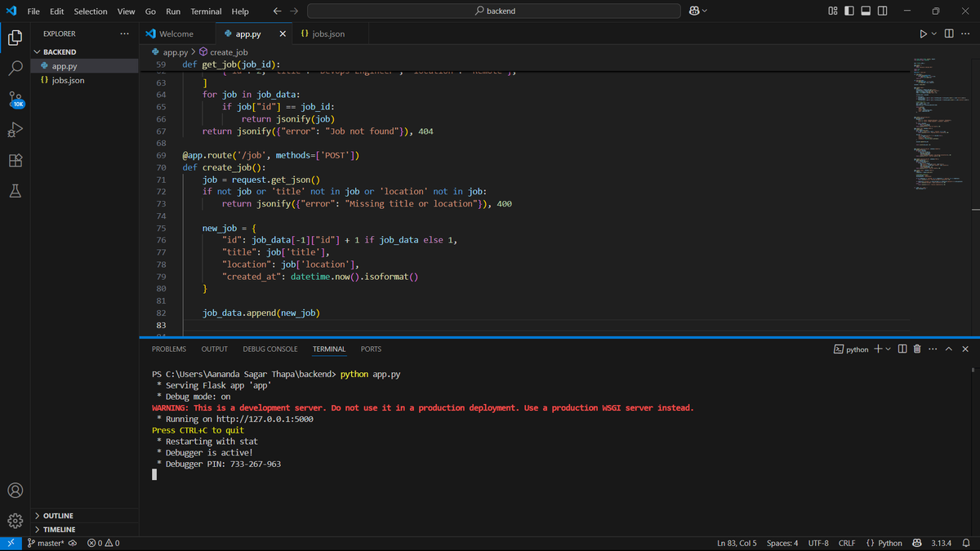Viewport: 980px width, 551px height.
Task: Open the Copilot chat icon in title bar
Action: tap(694, 11)
